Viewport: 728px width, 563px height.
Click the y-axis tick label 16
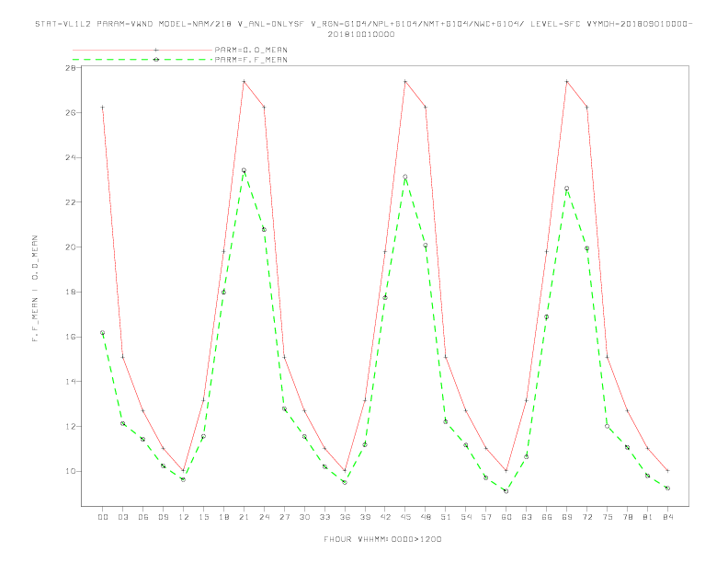coord(71,337)
